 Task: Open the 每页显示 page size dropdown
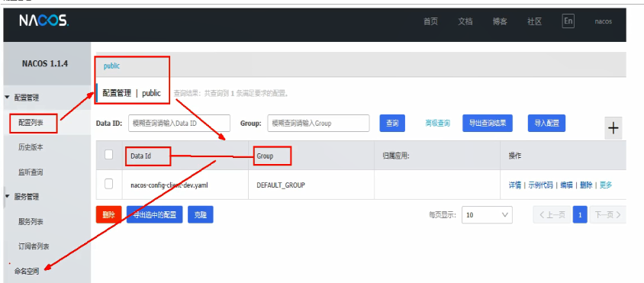(x=487, y=215)
